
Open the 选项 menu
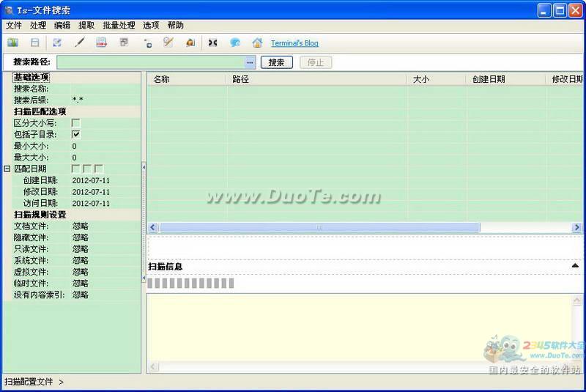pos(151,26)
